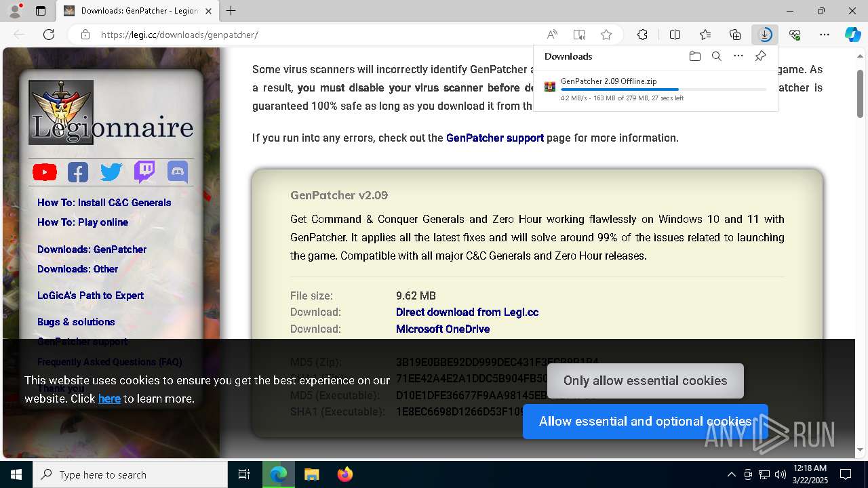Open How To: Play online link
The image size is (868, 488).
(83, 222)
